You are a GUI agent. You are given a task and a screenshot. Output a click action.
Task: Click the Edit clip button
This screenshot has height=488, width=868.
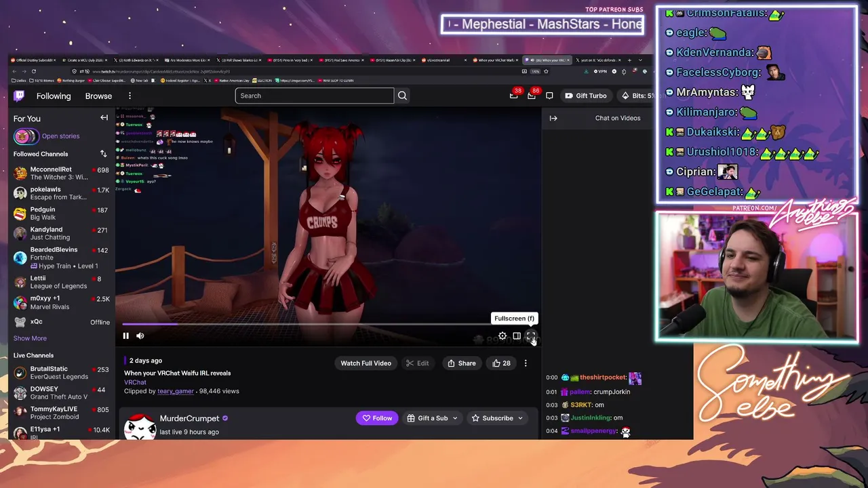click(x=417, y=363)
